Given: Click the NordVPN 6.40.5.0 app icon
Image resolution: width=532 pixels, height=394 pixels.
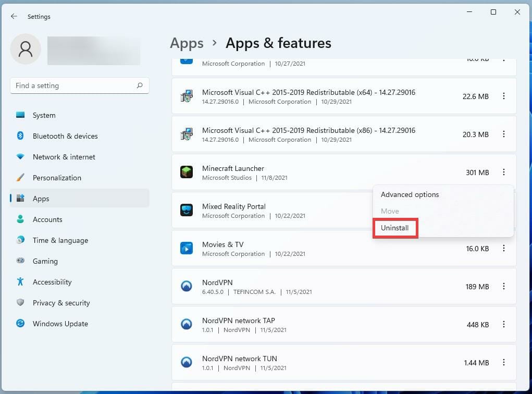Looking at the screenshot, I should 187,287.
